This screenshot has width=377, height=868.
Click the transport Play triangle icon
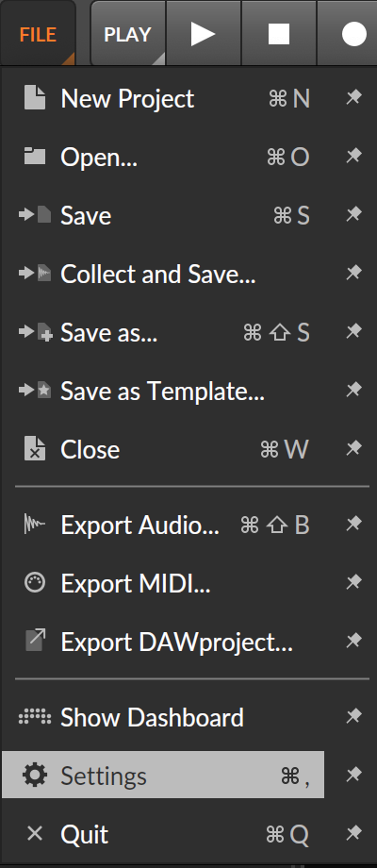tap(203, 34)
